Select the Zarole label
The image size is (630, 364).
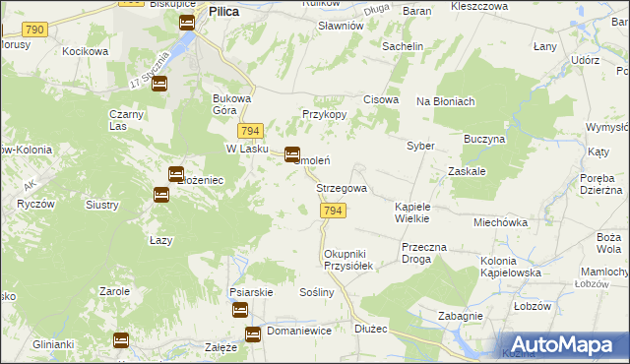[x=114, y=291]
